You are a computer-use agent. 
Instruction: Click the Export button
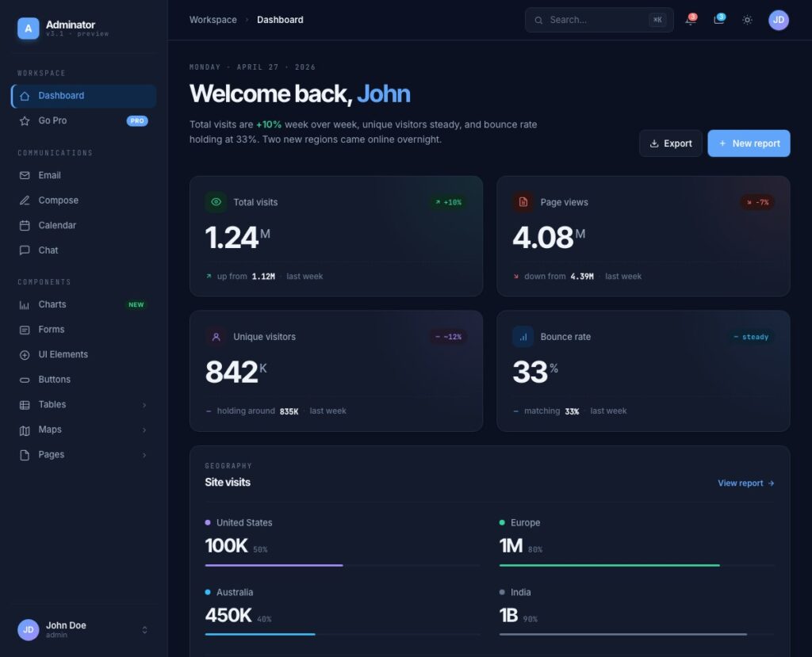click(670, 143)
